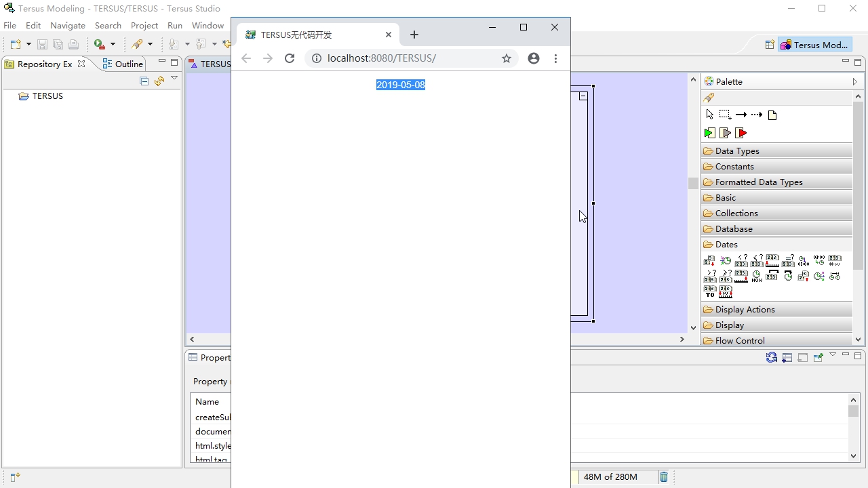
Task: Click the paintbrush icon in the main toolbar
Action: coord(138,44)
